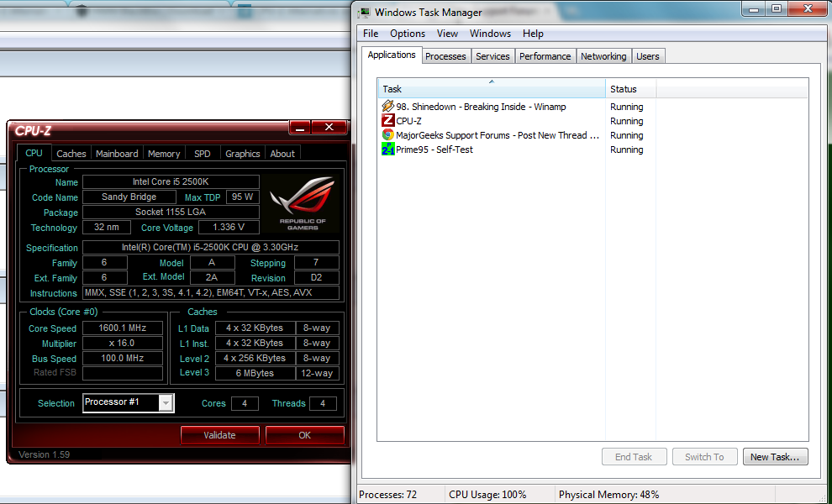Open the Processor selection dropdown in CPU-Z
This screenshot has height=504, width=832.
(166, 403)
